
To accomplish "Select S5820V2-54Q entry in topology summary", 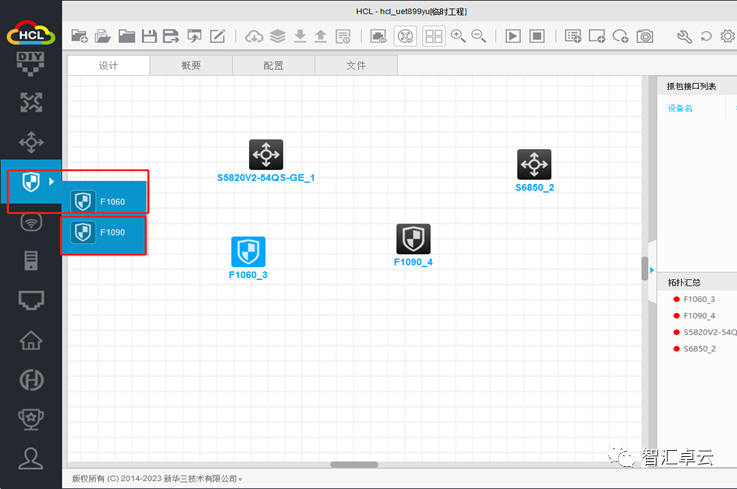I will click(705, 332).
